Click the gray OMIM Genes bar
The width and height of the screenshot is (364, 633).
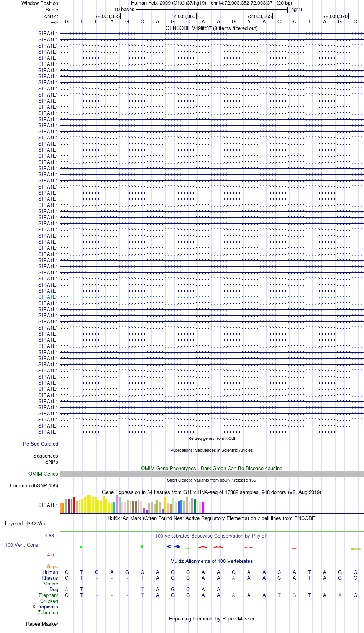[212, 474]
